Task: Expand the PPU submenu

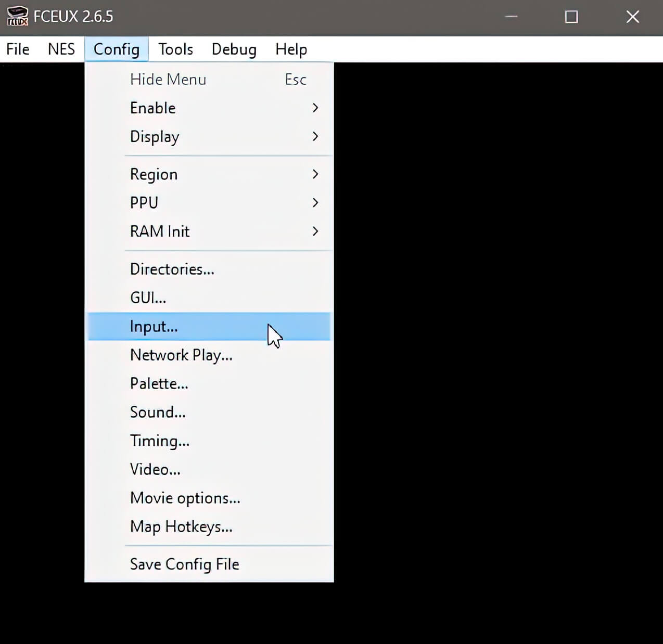Action: tap(144, 203)
